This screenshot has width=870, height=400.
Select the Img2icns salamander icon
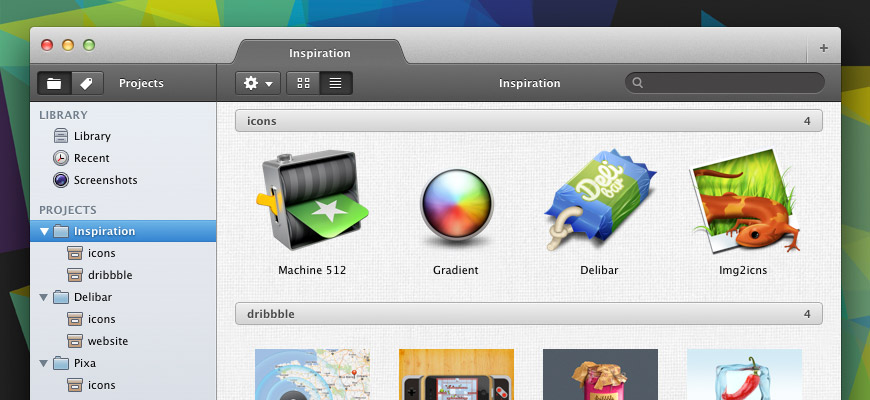tap(743, 201)
